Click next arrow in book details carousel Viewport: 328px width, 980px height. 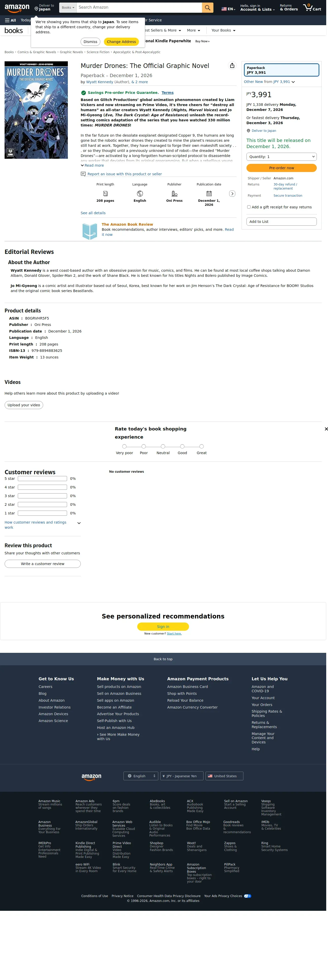pos(232,194)
